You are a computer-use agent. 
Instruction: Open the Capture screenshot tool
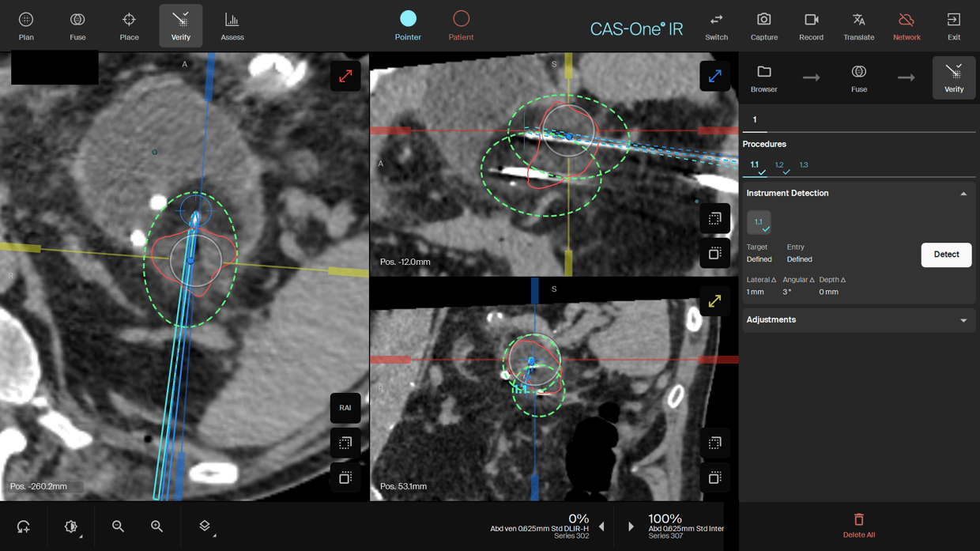coord(763,26)
